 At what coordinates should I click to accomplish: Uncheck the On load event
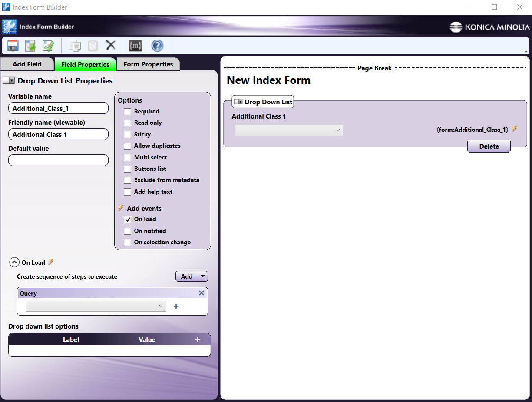point(127,219)
